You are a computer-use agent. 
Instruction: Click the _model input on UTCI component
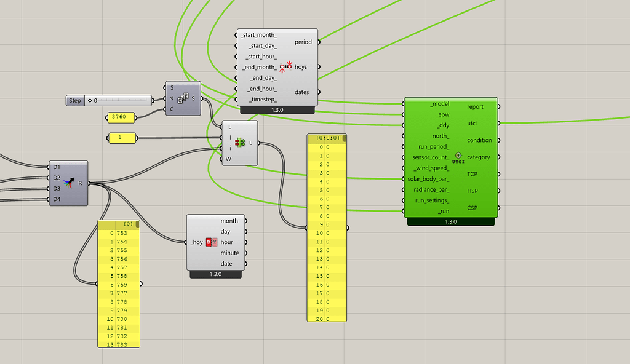point(439,104)
